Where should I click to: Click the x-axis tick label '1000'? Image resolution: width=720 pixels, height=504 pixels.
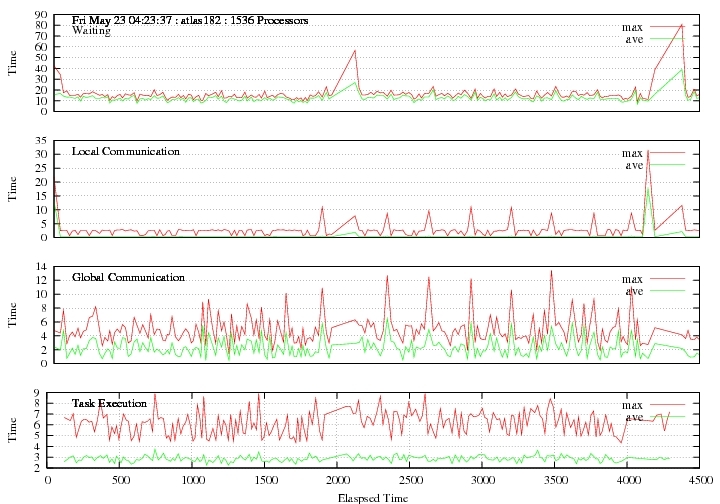click(193, 480)
